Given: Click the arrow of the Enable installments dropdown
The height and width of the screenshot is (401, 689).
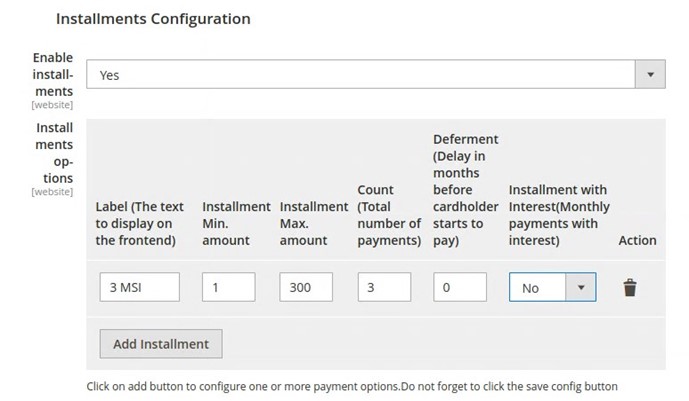Looking at the screenshot, I should 650,75.
